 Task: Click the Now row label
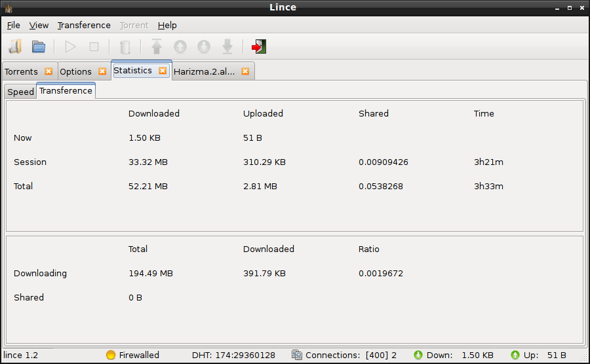pyautogui.click(x=22, y=138)
